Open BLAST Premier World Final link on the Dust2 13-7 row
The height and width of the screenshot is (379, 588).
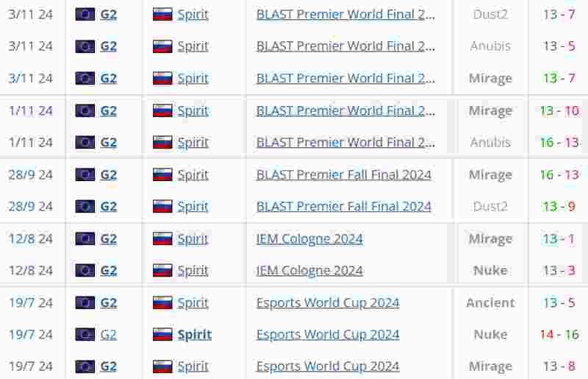pos(345,14)
